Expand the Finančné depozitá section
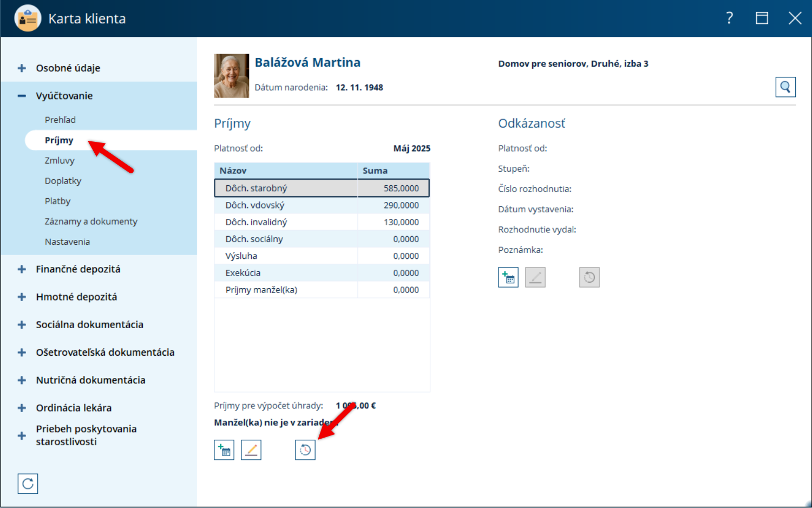Screen dimensions: 812x508 click(x=22, y=269)
